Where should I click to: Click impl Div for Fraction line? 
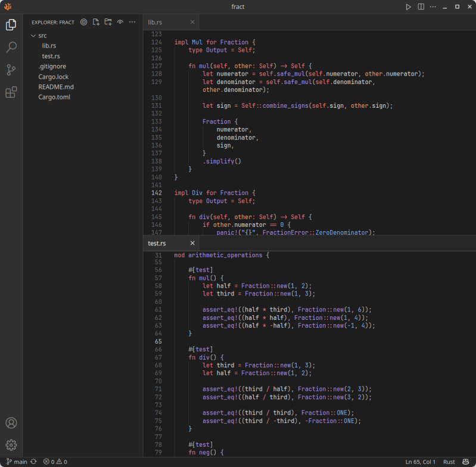click(x=214, y=193)
